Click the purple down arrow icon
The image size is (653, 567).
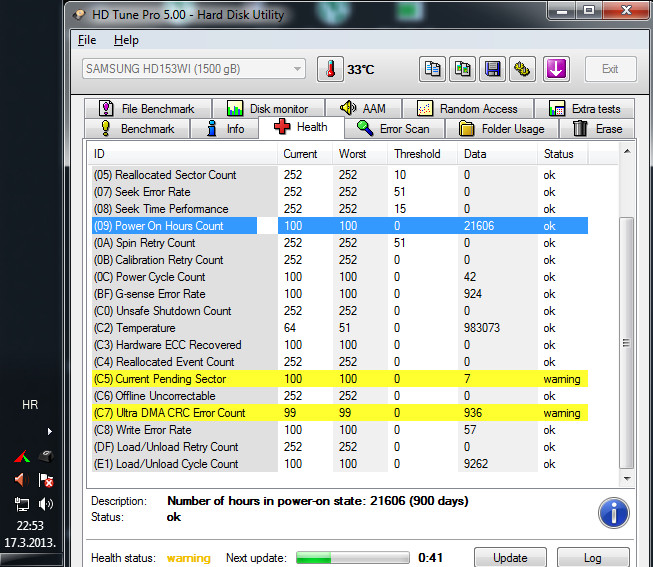pyautogui.click(x=556, y=69)
